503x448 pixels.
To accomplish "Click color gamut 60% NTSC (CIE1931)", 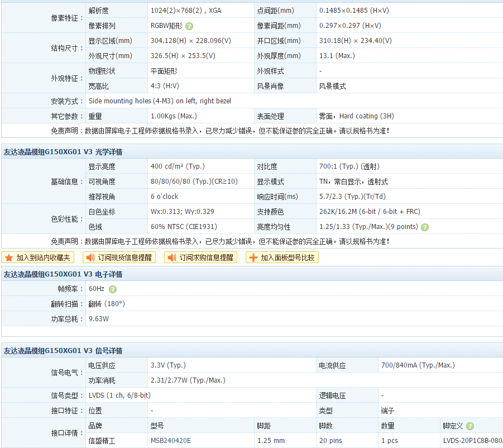I will pos(184,227).
